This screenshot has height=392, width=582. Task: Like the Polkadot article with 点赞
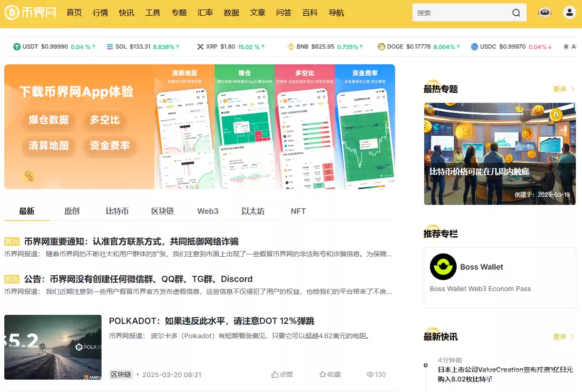point(282,374)
